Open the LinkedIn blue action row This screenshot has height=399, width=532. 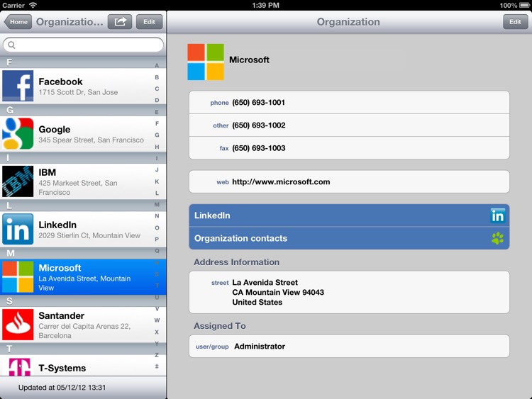(349, 215)
